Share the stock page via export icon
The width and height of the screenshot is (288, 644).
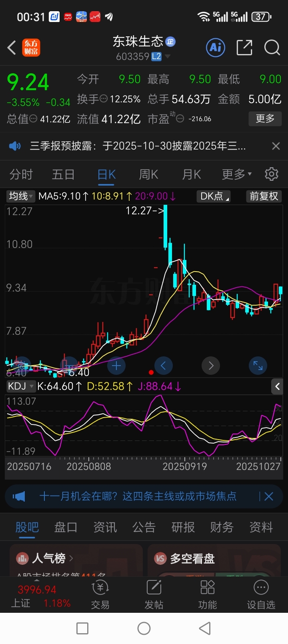(244, 48)
